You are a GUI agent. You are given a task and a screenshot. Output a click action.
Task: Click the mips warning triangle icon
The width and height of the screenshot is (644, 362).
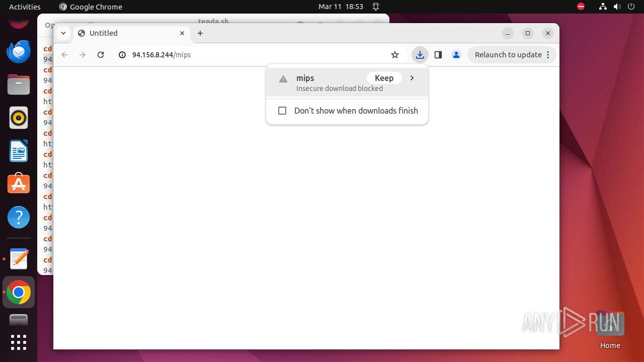coord(283,79)
